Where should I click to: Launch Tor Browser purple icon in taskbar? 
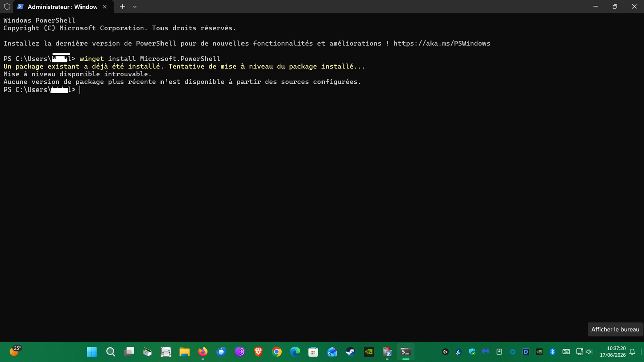[239, 352]
